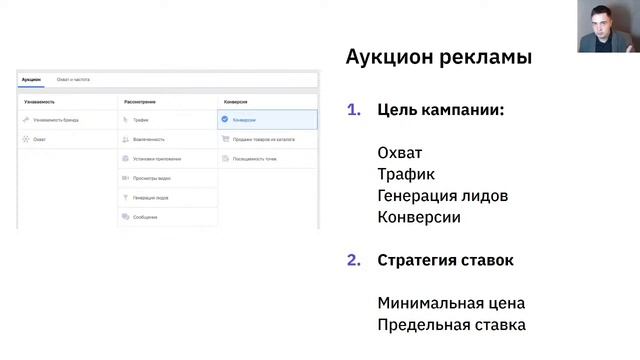The height and width of the screenshot is (360, 640).
Task: Click the slide title Аукцион рекламы
Action: click(x=439, y=56)
